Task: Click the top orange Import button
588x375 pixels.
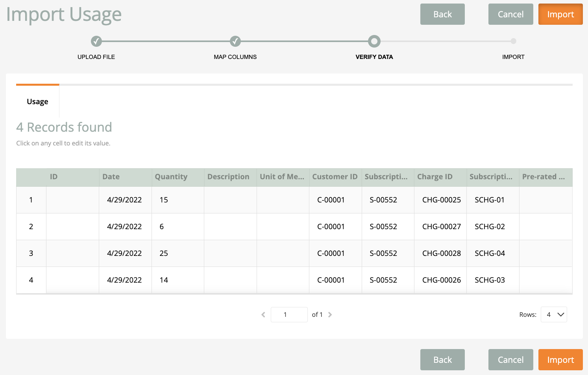Action: (560, 14)
